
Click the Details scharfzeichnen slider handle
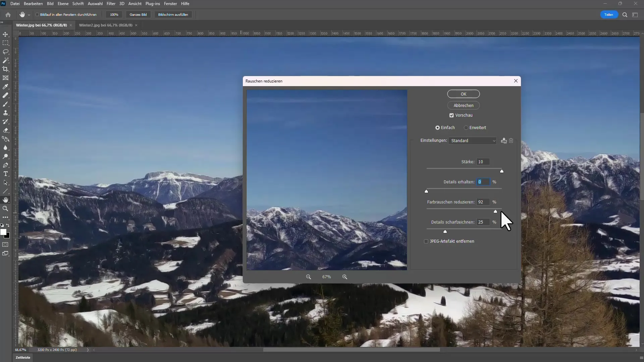(x=445, y=232)
